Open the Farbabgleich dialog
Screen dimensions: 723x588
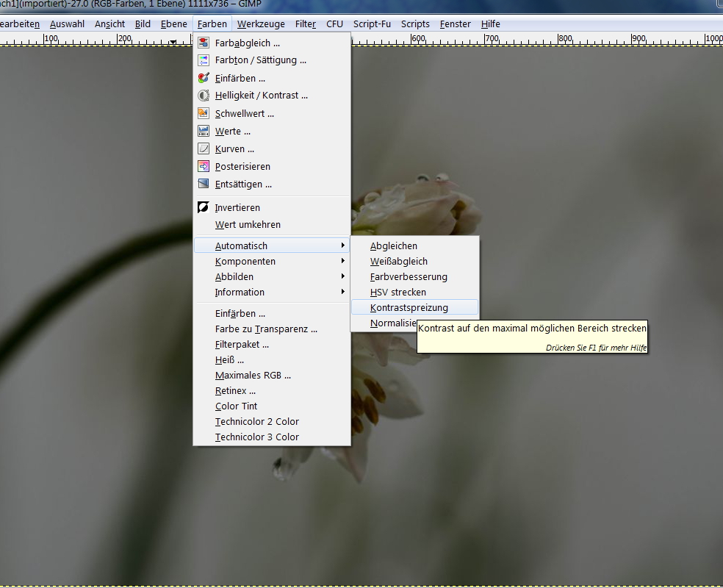pyautogui.click(x=272, y=43)
